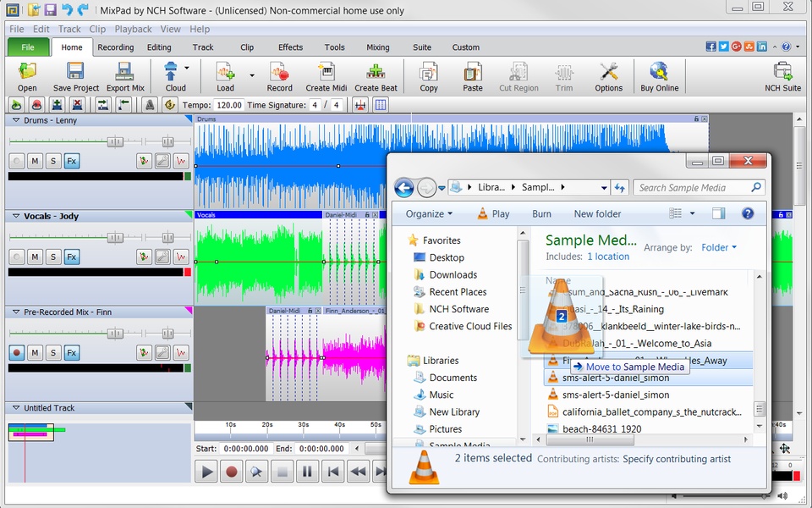Open the Create Midi tool
This screenshot has width=812, height=508.
click(326, 76)
